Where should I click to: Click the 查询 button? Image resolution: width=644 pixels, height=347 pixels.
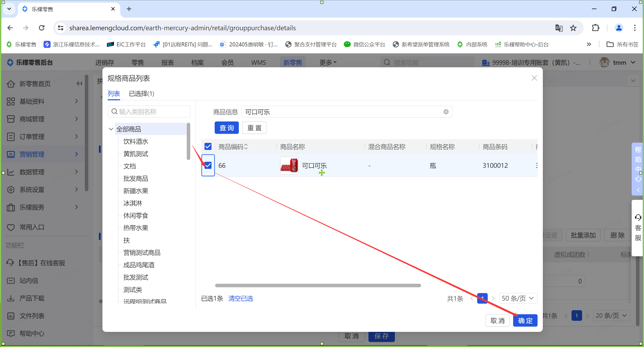(x=226, y=128)
